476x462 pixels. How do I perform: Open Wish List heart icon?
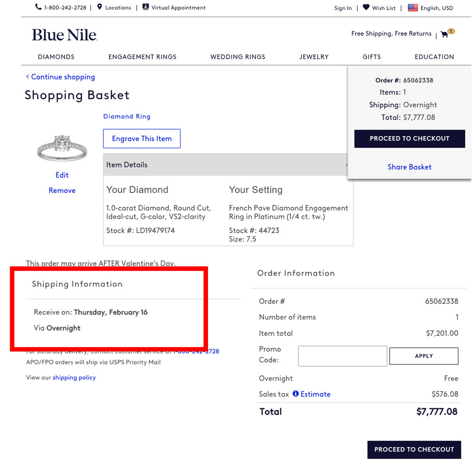click(366, 8)
